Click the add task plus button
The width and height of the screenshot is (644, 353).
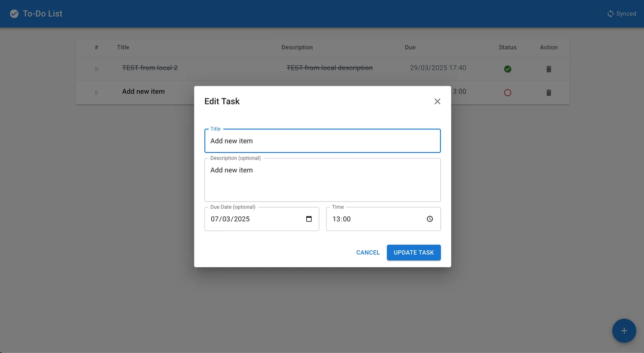pyautogui.click(x=624, y=331)
